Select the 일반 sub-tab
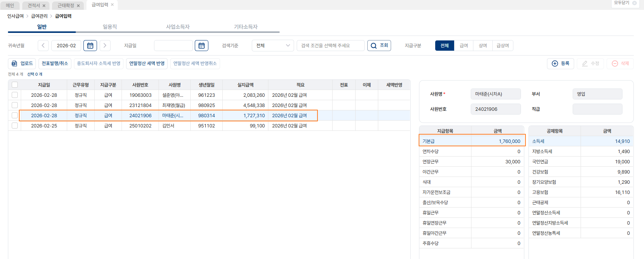Image resolution: width=644 pixels, height=259 pixels. tap(42, 27)
